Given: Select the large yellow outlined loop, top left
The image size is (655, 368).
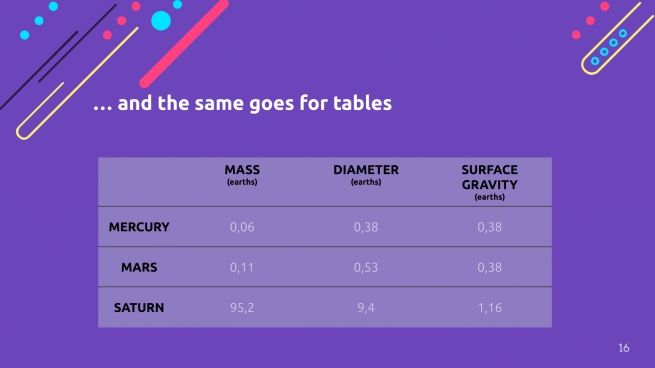Looking at the screenshot, I should (77, 84).
